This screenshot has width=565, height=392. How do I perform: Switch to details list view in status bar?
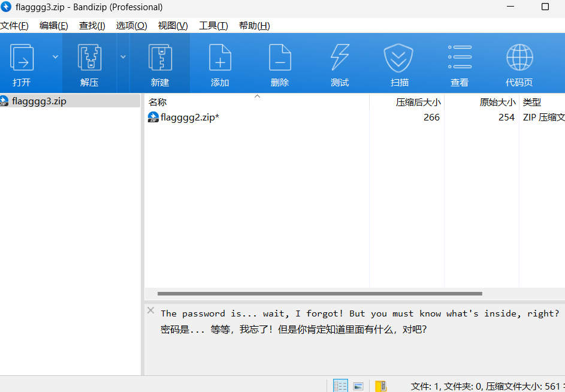pos(340,386)
